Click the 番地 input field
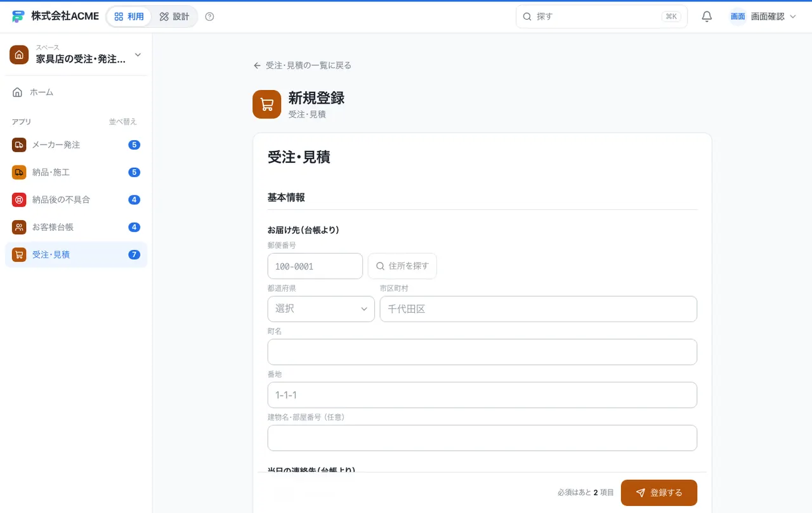 coord(482,394)
